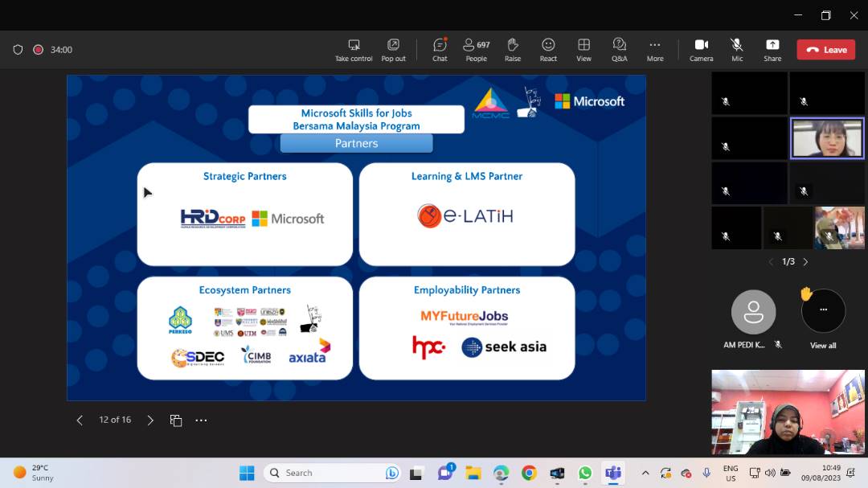Open the Q&A panel
This screenshot has width=868, height=488.
pos(619,50)
